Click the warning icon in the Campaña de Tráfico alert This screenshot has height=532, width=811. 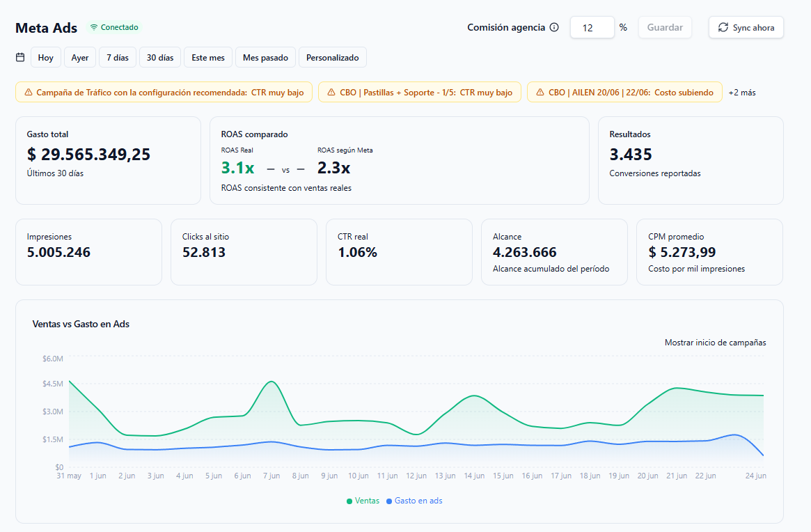click(27, 92)
